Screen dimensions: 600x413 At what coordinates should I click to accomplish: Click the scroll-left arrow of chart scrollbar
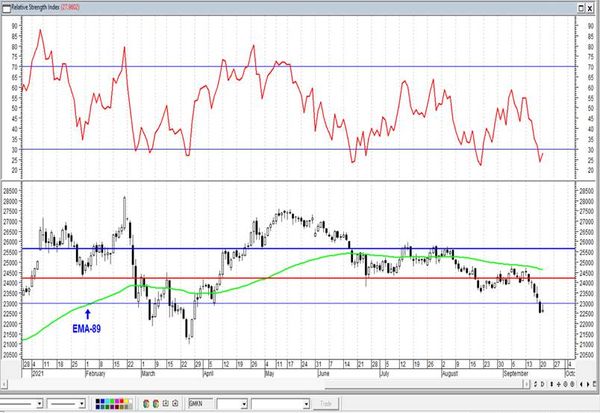point(3,384)
